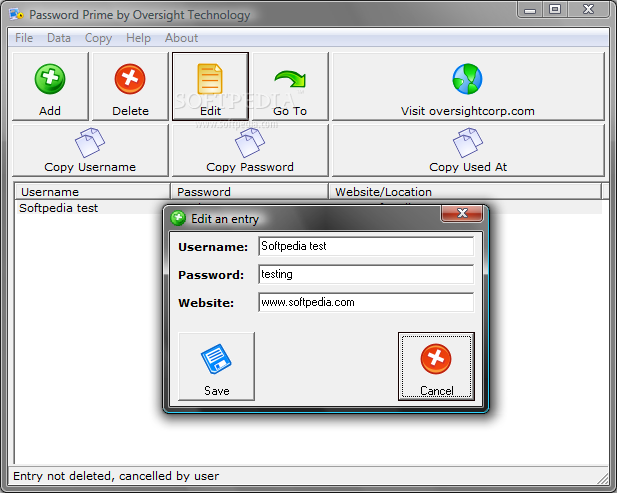
Task: Open Visit oversightcorp.com globe button
Action: click(x=468, y=87)
